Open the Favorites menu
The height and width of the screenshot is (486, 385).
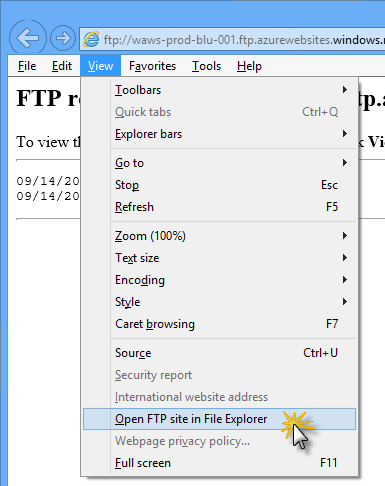[x=152, y=66]
